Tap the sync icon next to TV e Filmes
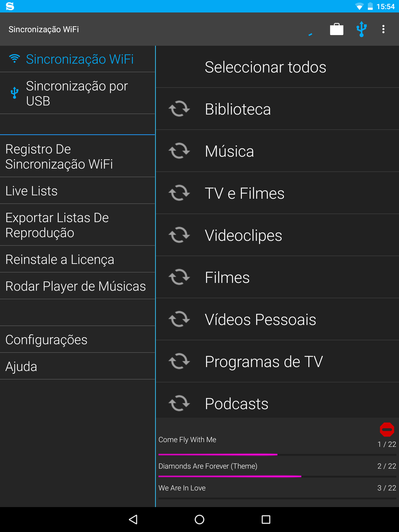The height and width of the screenshot is (532, 399). (179, 193)
